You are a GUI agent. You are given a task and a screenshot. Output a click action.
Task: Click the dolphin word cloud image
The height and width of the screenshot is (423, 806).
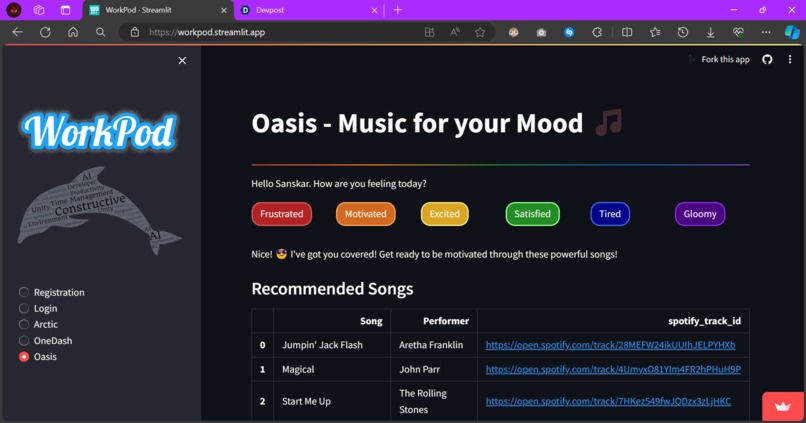click(99, 210)
